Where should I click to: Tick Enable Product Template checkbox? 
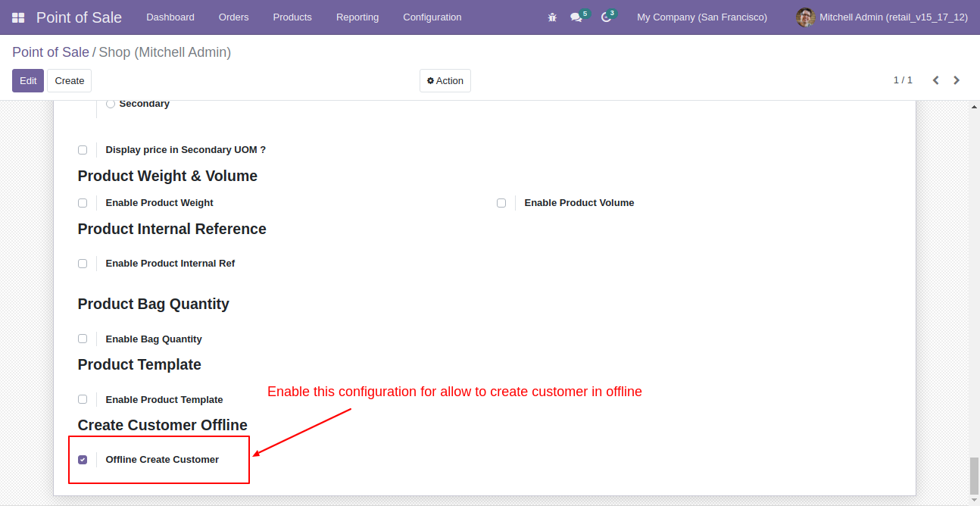(83, 399)
